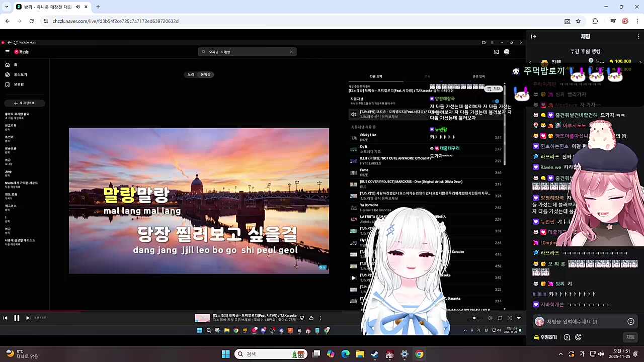This screenshot has width=644, height=362.
Task: Switch to the 동영상 (video) toggle
Action: coord(206,74)
